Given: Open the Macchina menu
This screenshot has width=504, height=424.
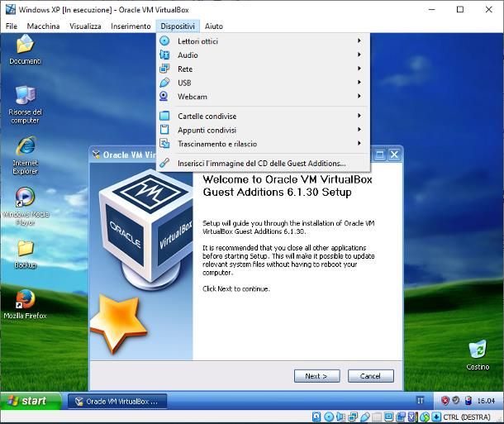Looking at the screenshot, I should coord(43,26).
